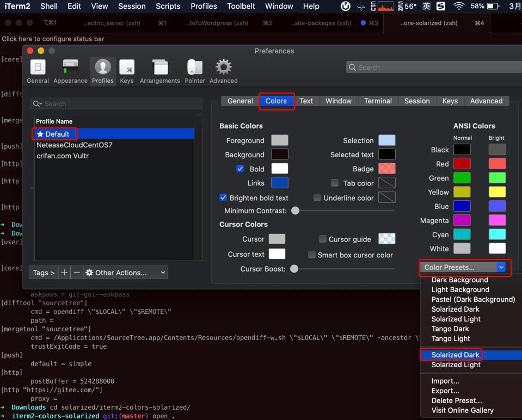
Task: Open the Color Presets dropdown
Action: pyautogui.click(x=463, y=267)
